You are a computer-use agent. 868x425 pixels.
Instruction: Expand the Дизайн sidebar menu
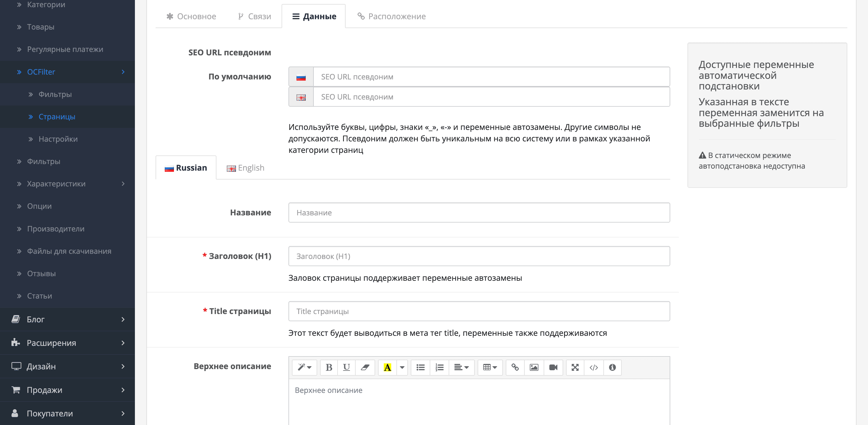click(x=67, y=366)
